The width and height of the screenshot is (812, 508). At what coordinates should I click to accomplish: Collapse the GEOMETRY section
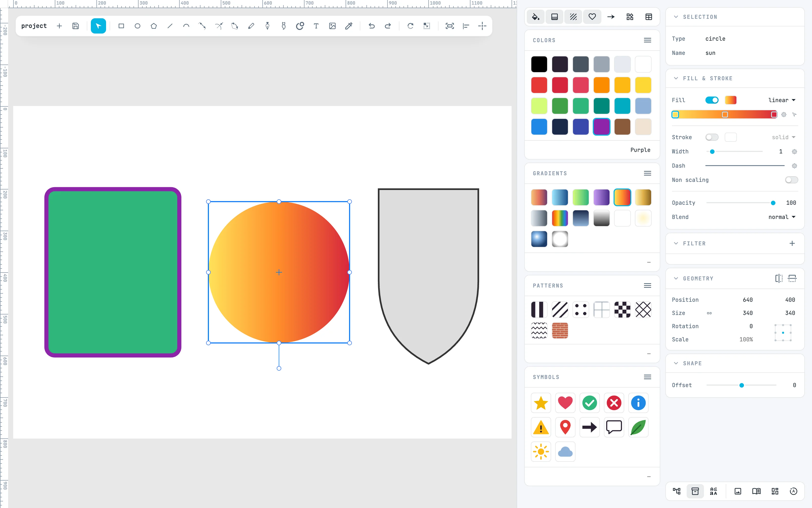676,279
